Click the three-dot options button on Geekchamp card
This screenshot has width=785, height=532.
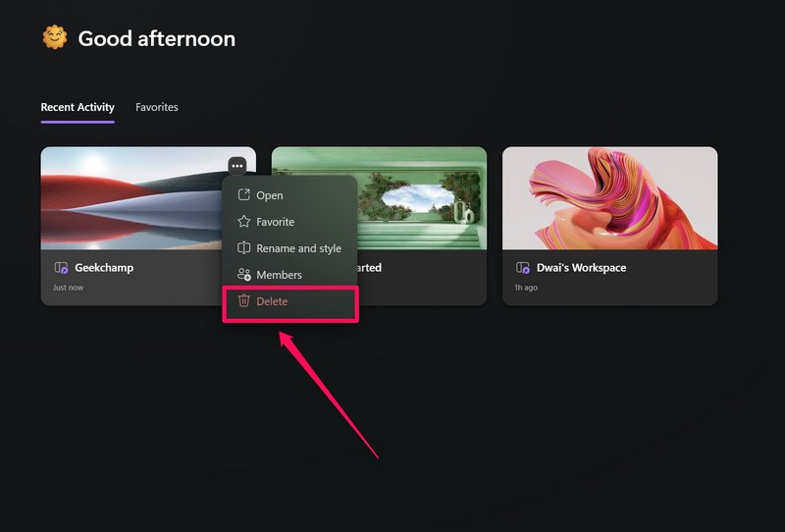click(x=236, y=166)
